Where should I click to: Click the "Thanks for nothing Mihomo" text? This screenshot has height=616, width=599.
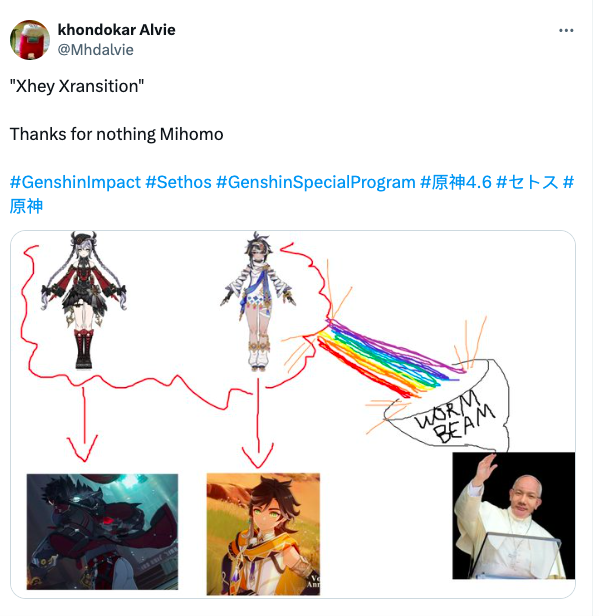pos(116,134)
